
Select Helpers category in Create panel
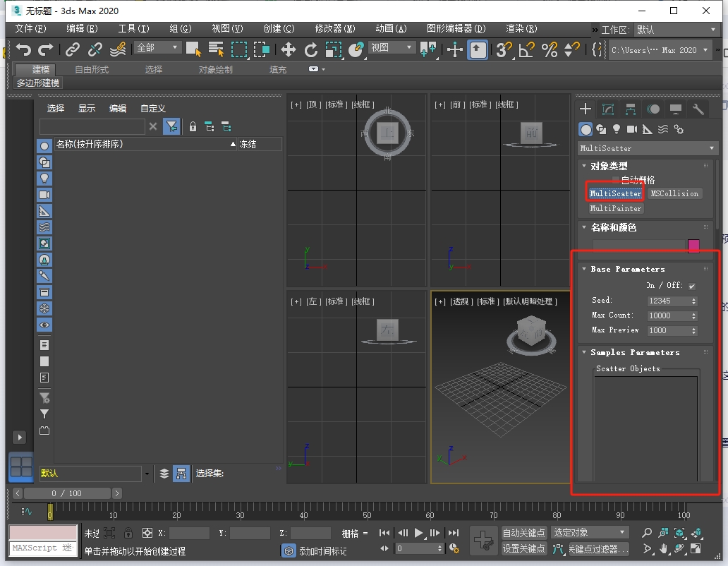pyautogui.click(x=647, y=130)
